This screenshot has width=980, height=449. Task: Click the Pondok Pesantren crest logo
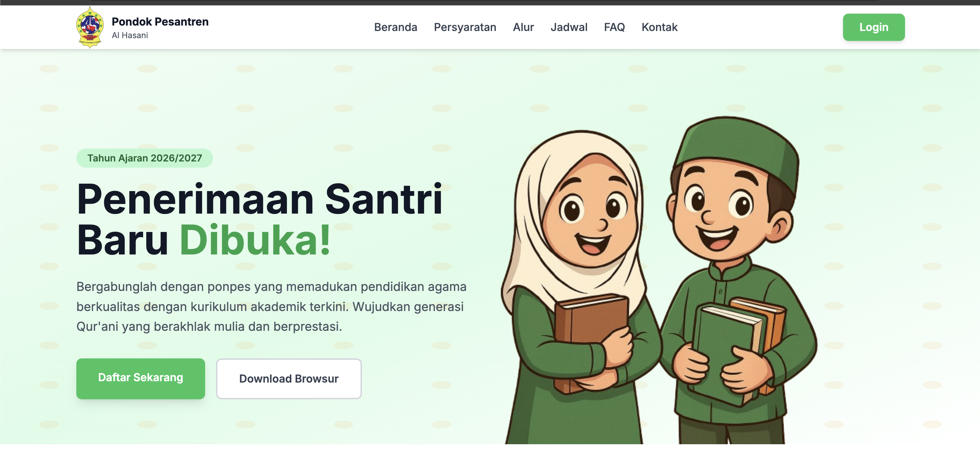[90, 27]
